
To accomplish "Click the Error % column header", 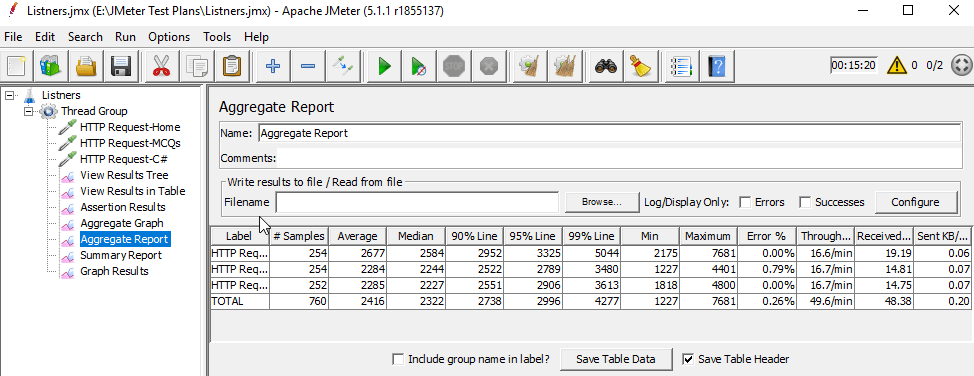I will pyautogui.click(x=767, y=236).
